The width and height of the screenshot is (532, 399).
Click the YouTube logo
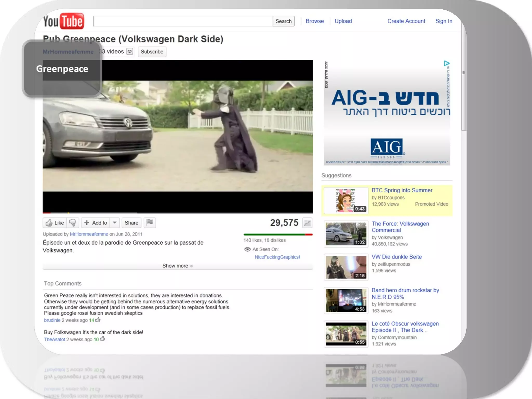click(64, 21)
